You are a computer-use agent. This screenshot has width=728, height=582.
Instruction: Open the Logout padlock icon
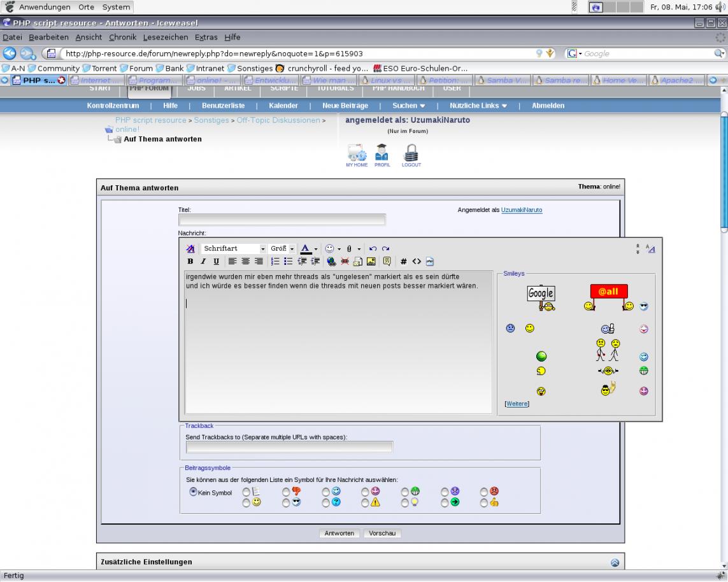coord(411,155)
